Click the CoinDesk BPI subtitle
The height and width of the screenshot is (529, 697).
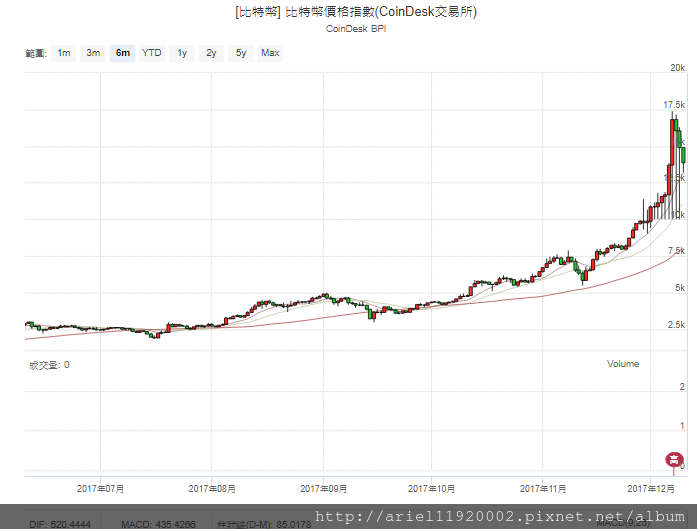[x=356, y=29]
